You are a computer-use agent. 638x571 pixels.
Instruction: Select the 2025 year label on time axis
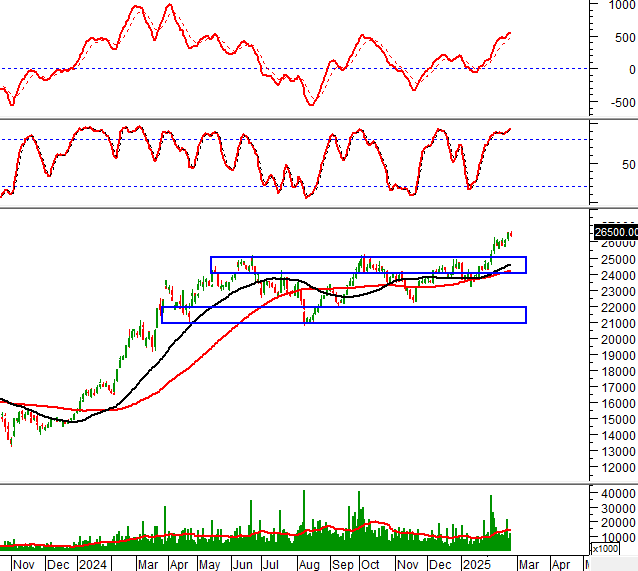[477, 565]
